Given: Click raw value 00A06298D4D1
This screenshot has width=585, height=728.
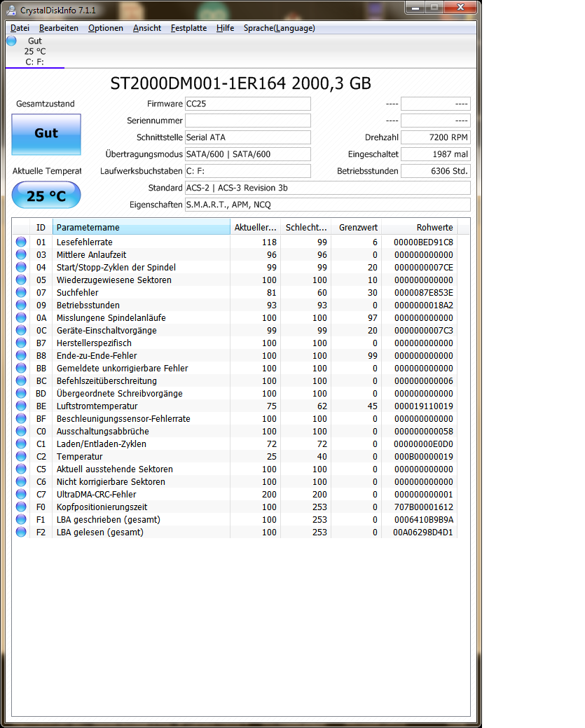Looking at the screenshot, I should click(423, 532).
